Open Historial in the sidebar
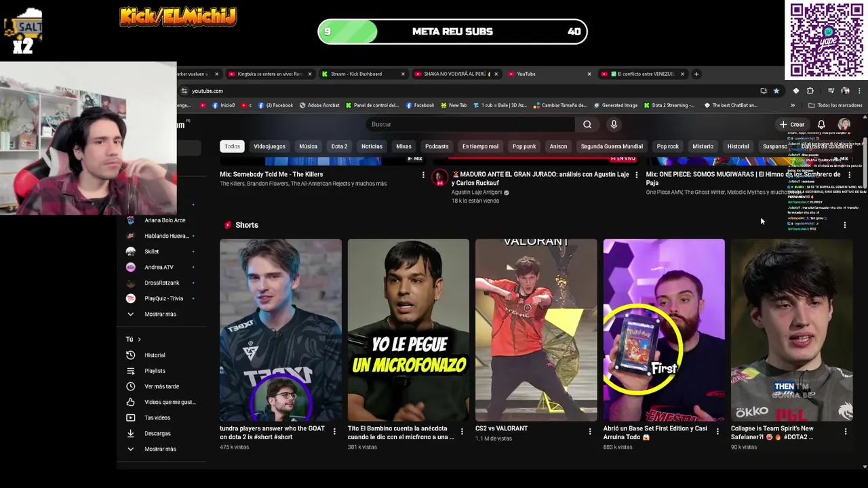Screen dimensions: 868x488 (155, 355)
